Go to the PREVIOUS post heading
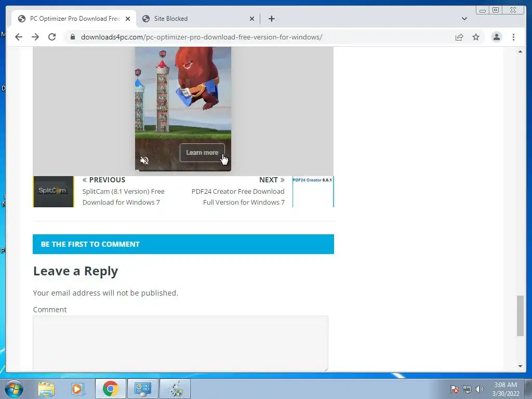 click(x=104, y=180)
